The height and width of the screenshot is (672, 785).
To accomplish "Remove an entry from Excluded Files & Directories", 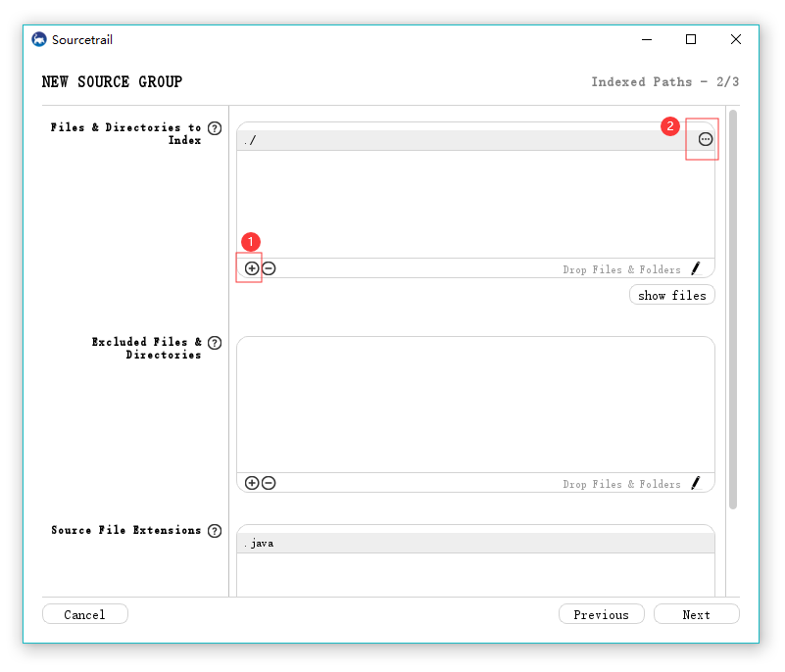I will [x=269, y=483].
